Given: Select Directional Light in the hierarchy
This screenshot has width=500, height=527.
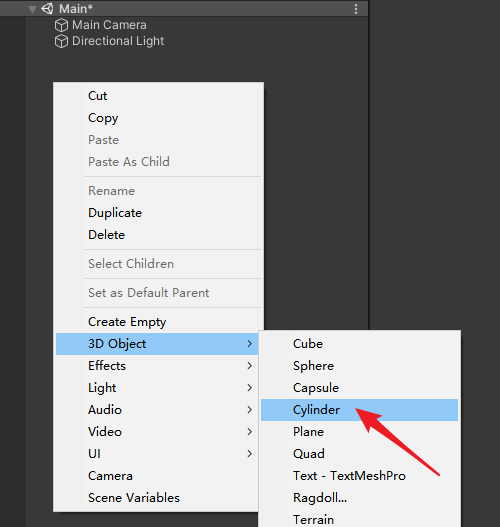Looking at the screenshot, I should tap(118, 41).
